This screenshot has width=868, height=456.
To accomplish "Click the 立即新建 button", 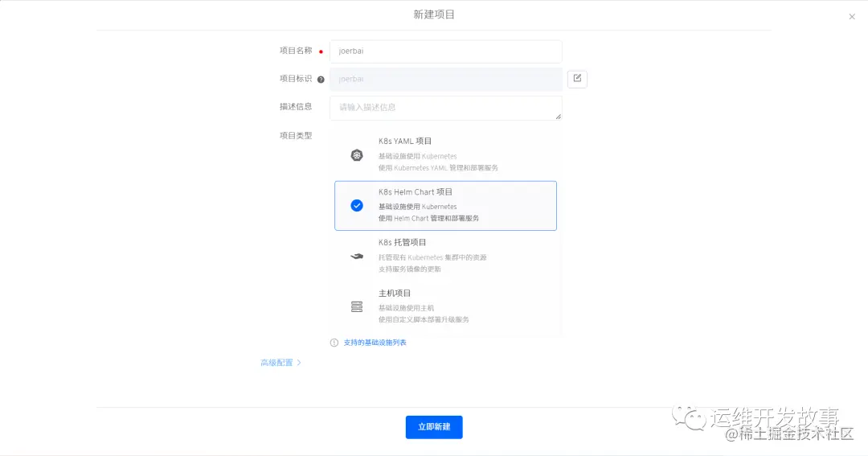I will (434, 427).
